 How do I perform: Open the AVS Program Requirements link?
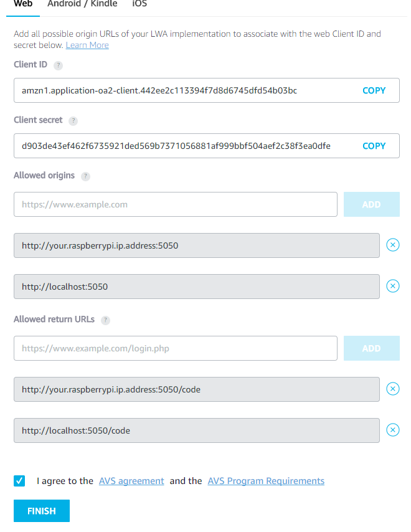tap(266, 481)
